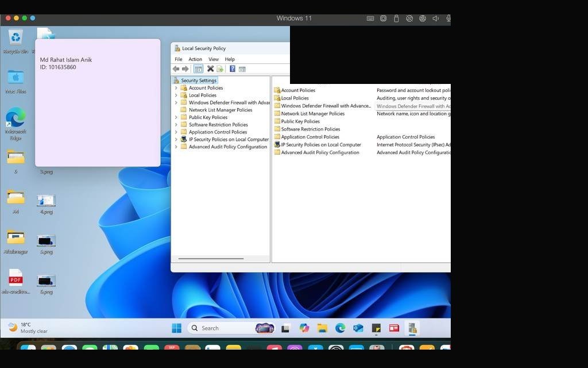Open the File menu
Viewport: 588px width, 368px height.
(179, 59)
